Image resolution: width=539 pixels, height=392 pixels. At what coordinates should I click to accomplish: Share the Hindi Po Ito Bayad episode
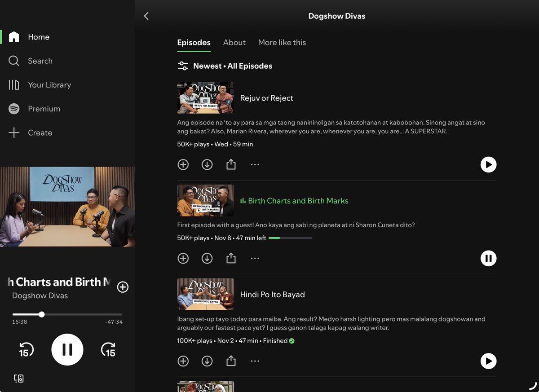click(231, 361)
